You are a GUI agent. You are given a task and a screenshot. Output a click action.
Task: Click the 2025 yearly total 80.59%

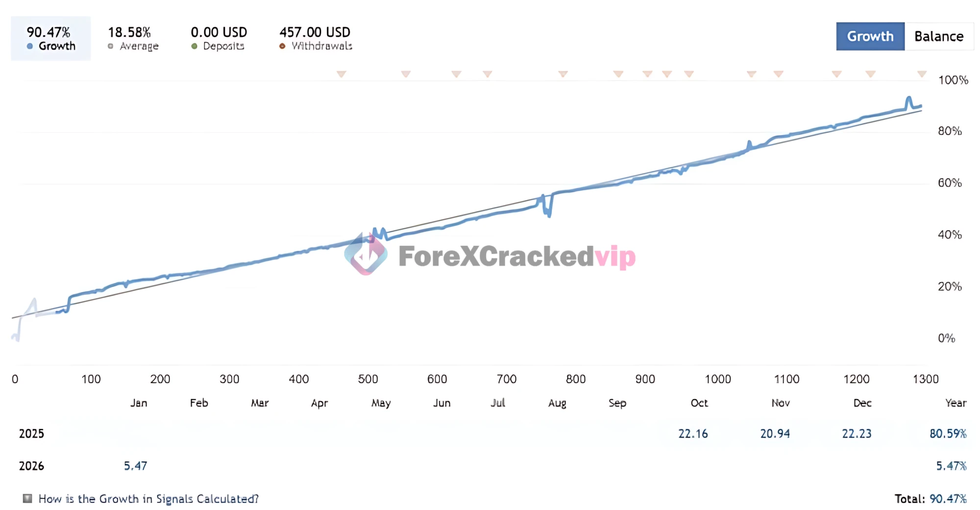point(948,433)
